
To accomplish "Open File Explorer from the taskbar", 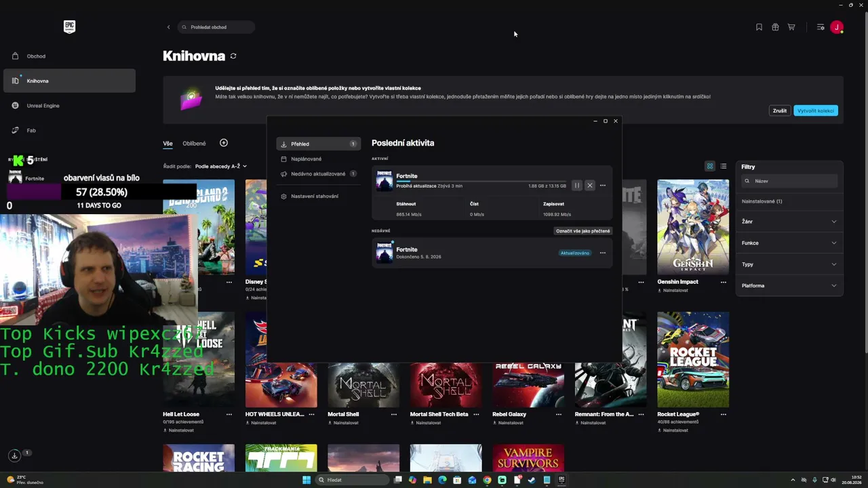I will coord(427,480).
